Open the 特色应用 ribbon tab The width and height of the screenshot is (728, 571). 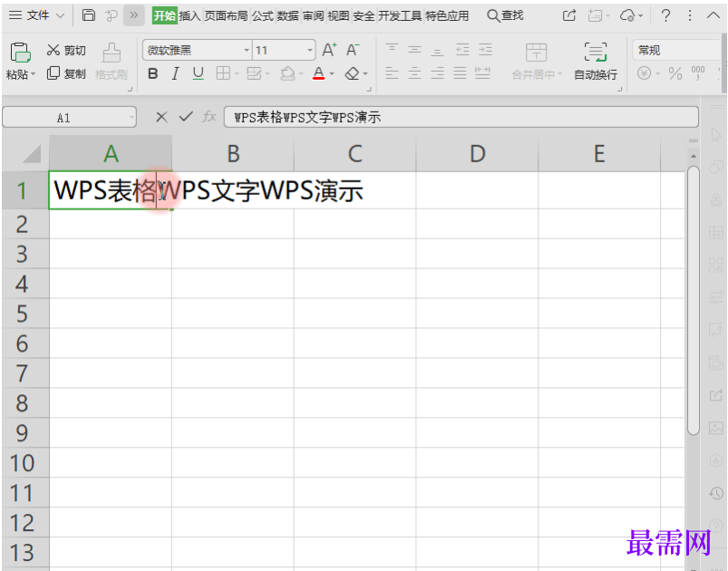tap(447, 15)
